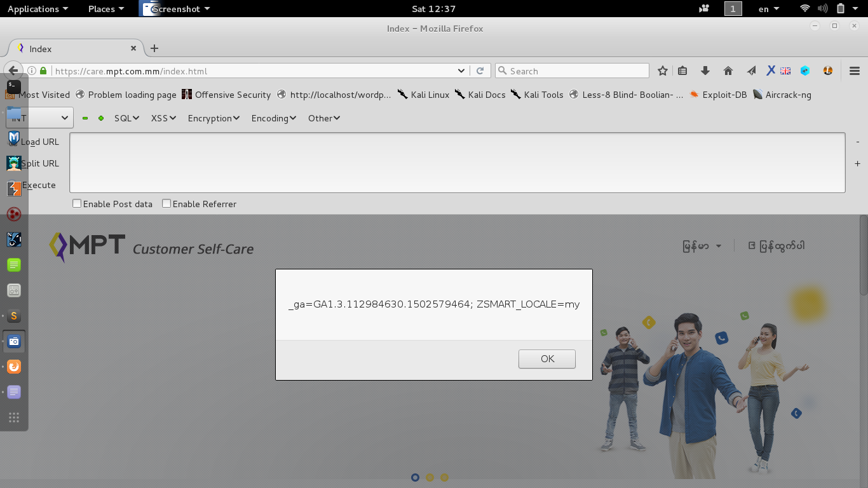Expand the Encoding menu in HackBar
The width and height of the screenshot is (868, 488).
click(x=274, y=118)
